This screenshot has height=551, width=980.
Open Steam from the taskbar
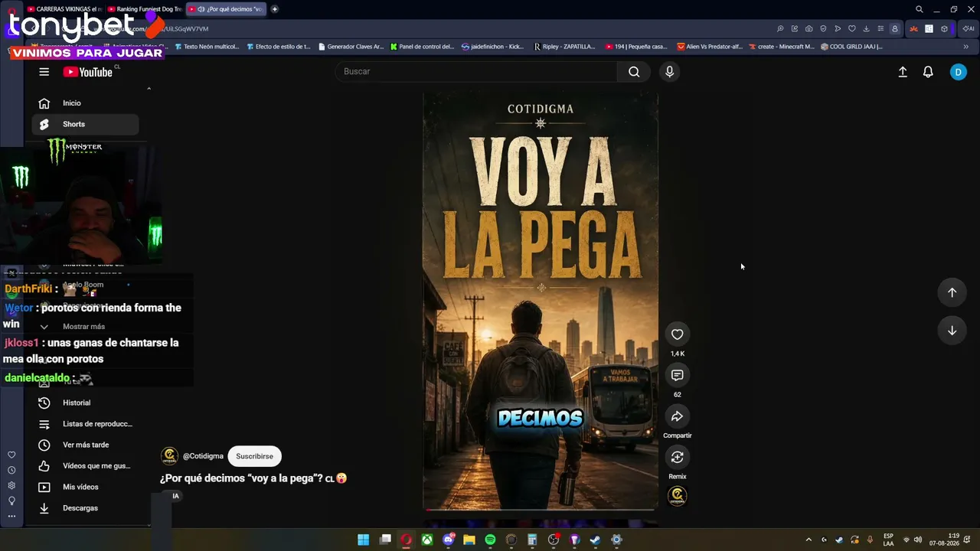[x=595, y=540]
